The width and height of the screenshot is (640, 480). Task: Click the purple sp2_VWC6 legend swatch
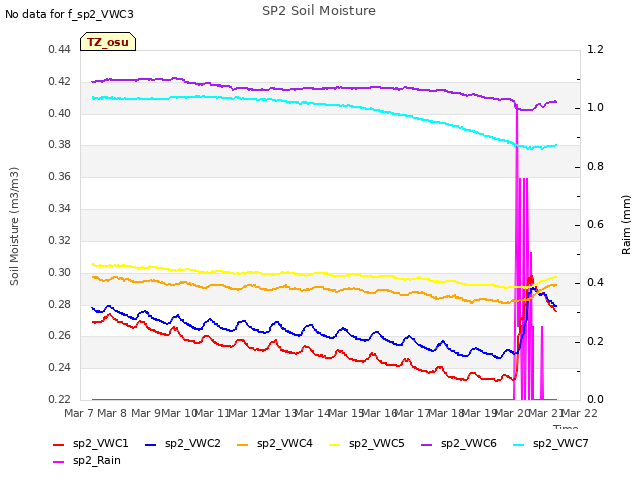tap(427, 444)
